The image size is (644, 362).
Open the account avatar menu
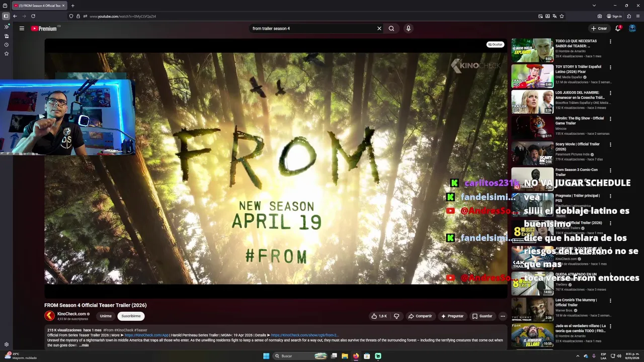point(632,28)
